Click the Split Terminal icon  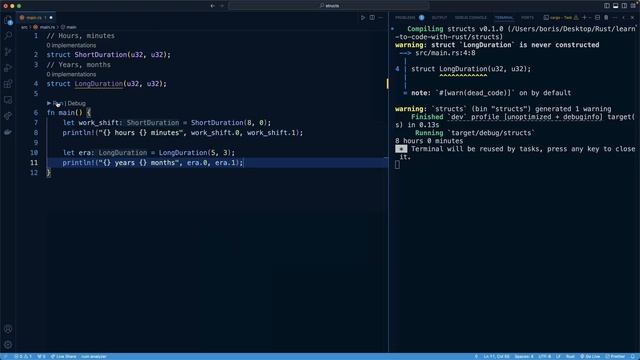tap(597, 18)
